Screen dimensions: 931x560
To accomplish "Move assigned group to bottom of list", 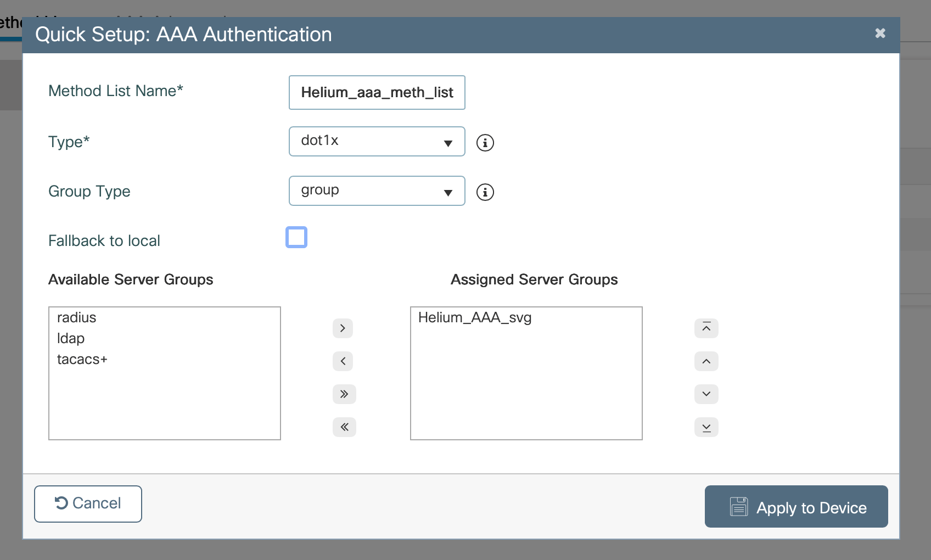I will coord(706,427).
